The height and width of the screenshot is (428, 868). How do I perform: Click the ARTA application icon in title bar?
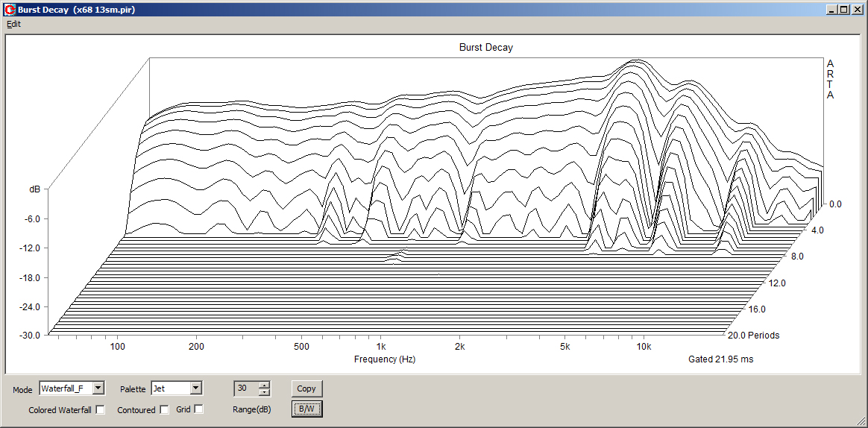point(9,10)
